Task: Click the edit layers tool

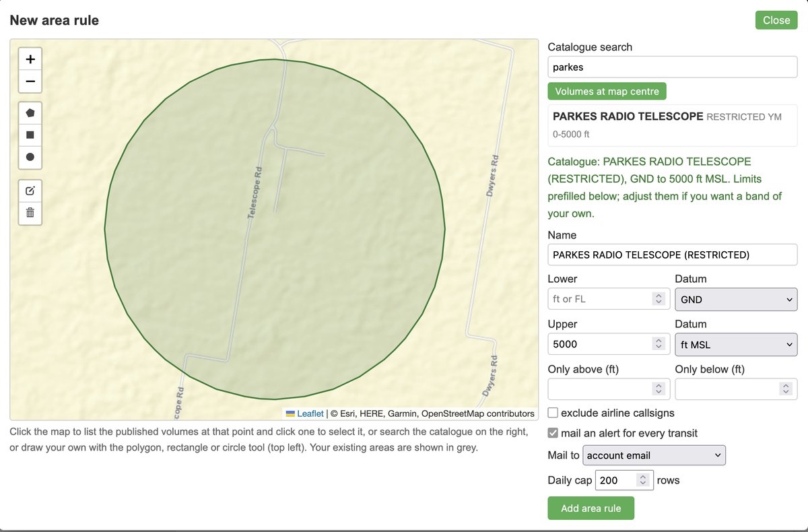Action: coord(30,191)
